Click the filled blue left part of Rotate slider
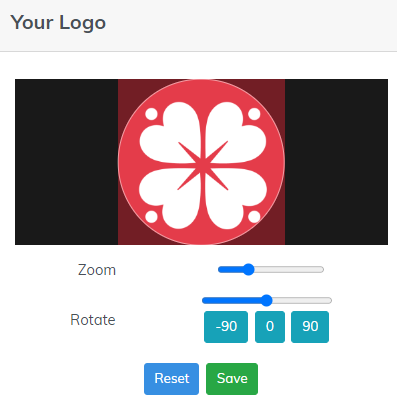 point(231,300)
